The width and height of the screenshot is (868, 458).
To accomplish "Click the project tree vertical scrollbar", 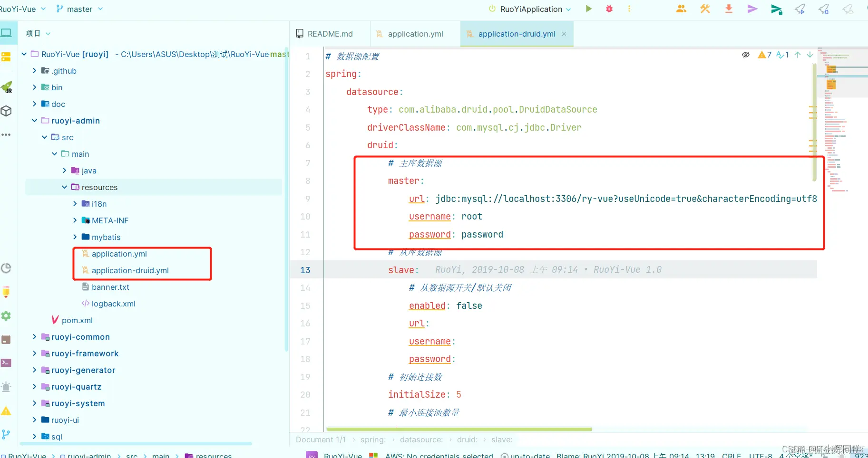I will click(x=286, y=200).
